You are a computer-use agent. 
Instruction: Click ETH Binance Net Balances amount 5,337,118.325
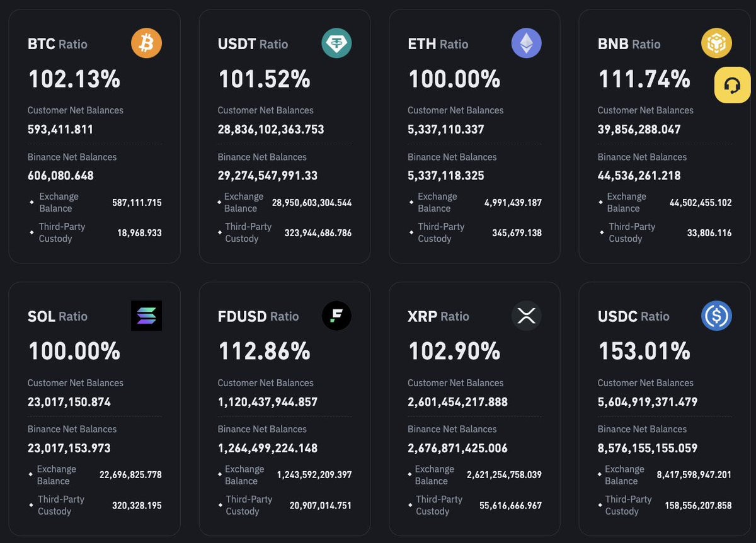click(x=446, y=175)
